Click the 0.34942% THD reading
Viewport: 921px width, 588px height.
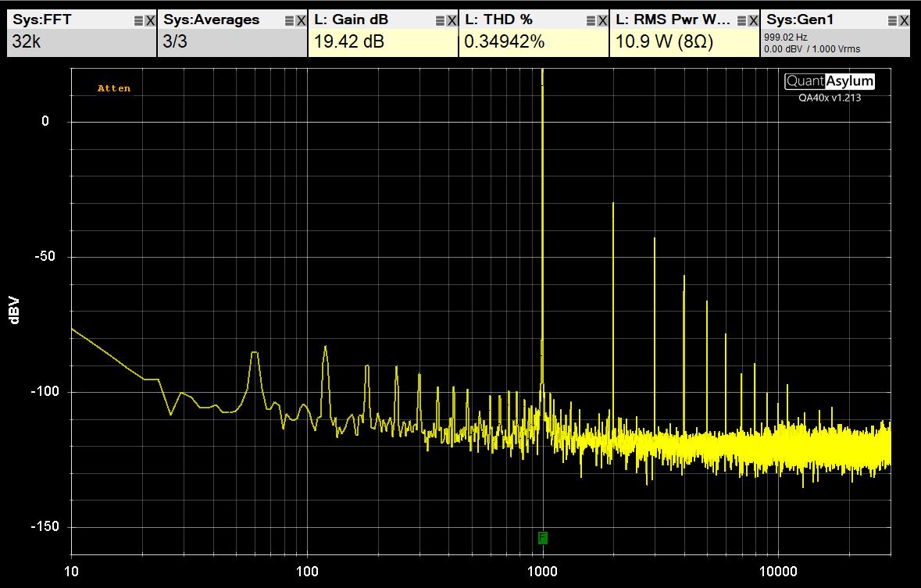pyautogui.click(x=505, y=41)
